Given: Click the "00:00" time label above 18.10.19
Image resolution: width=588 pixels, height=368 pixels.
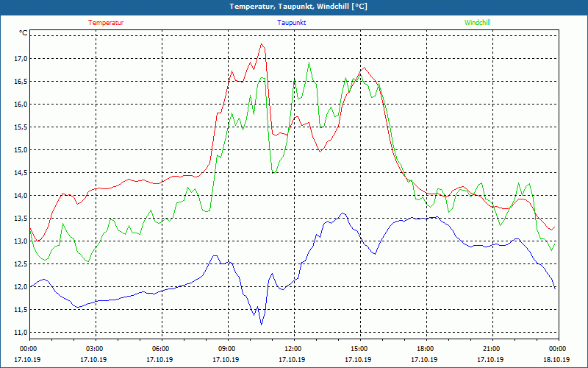Looking at the screenshot, I should pos(557,349).
